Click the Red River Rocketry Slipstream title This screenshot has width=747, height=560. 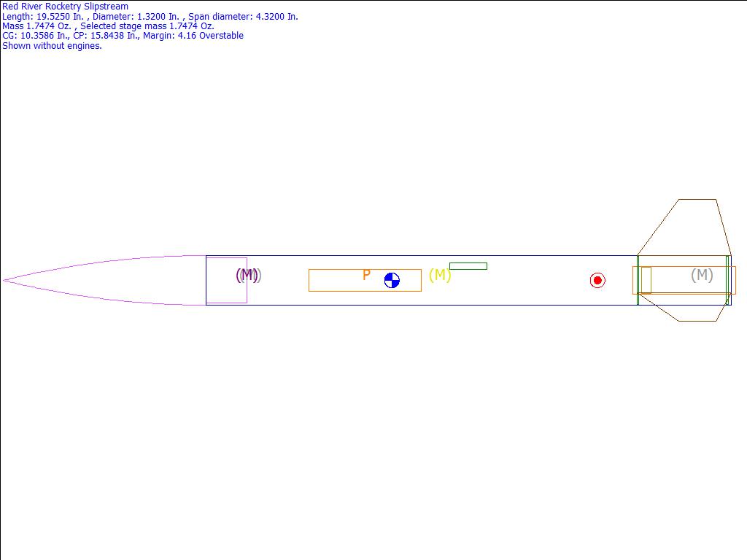[66, 7]
